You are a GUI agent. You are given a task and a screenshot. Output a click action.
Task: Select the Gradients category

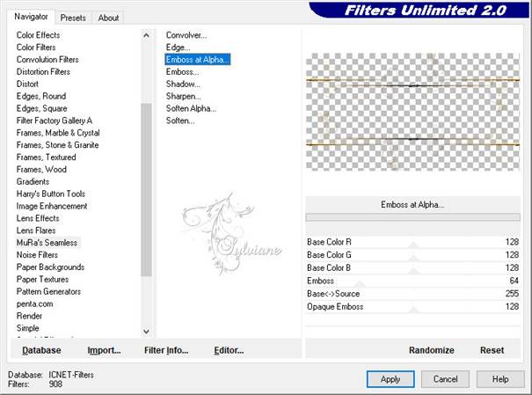[x=33, y=181]
